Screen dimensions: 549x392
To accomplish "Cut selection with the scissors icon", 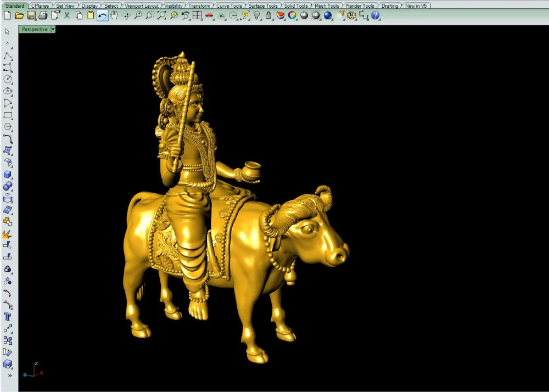I will (x=67, y=15).
